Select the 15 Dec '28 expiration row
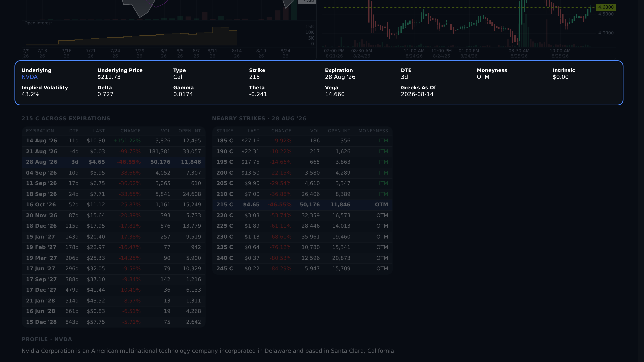 [x=114, y=322]
